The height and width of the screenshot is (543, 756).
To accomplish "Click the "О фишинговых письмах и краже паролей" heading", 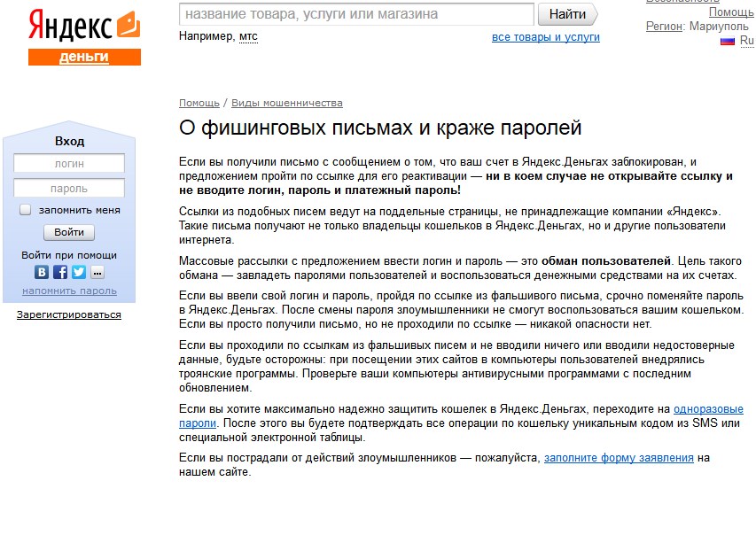I will coord(380,128).
